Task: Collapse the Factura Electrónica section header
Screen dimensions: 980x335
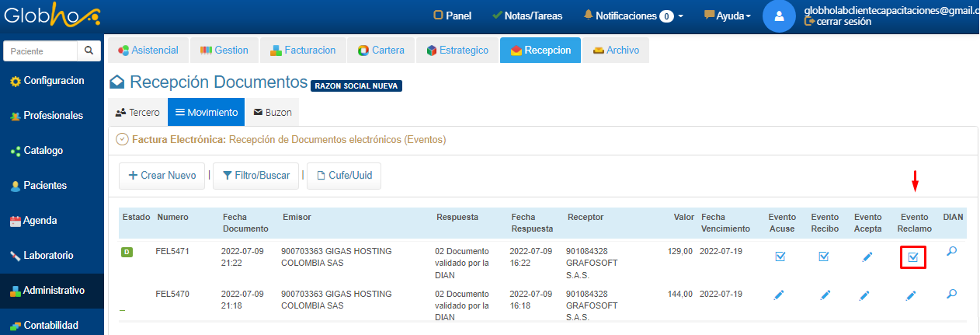Action: point(121,140)
